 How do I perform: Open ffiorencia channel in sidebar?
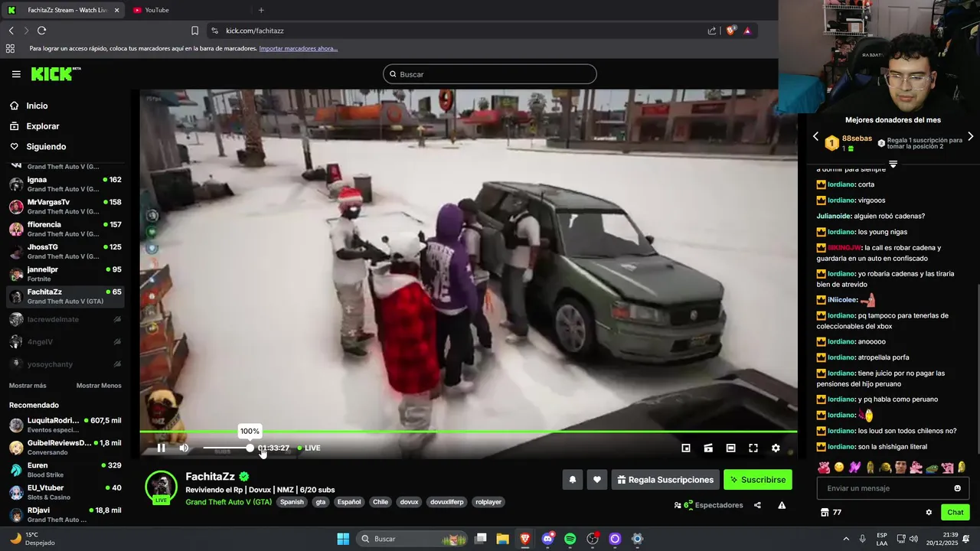(x=65, y=229)
